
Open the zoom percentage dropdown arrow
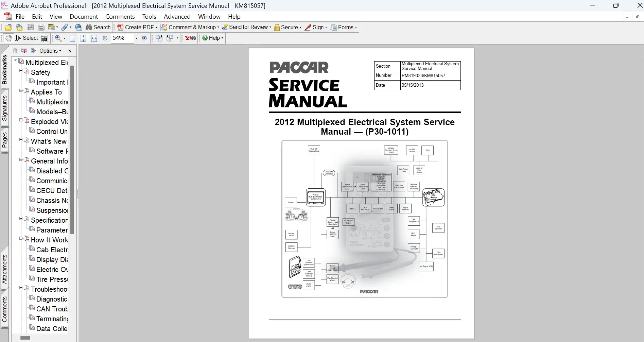point(136,38)
